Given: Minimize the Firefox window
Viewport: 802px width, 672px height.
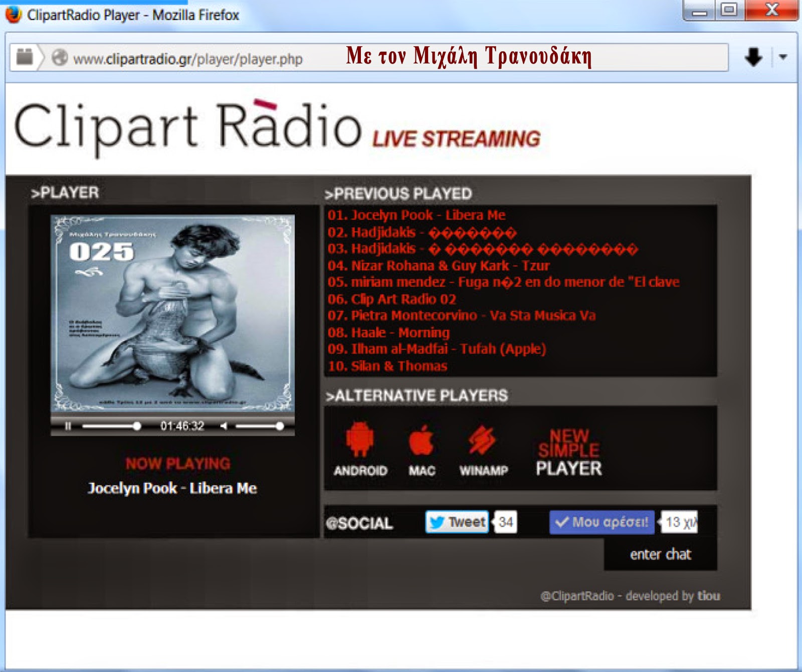Looking at the screenshot, I should coord(700,10).
